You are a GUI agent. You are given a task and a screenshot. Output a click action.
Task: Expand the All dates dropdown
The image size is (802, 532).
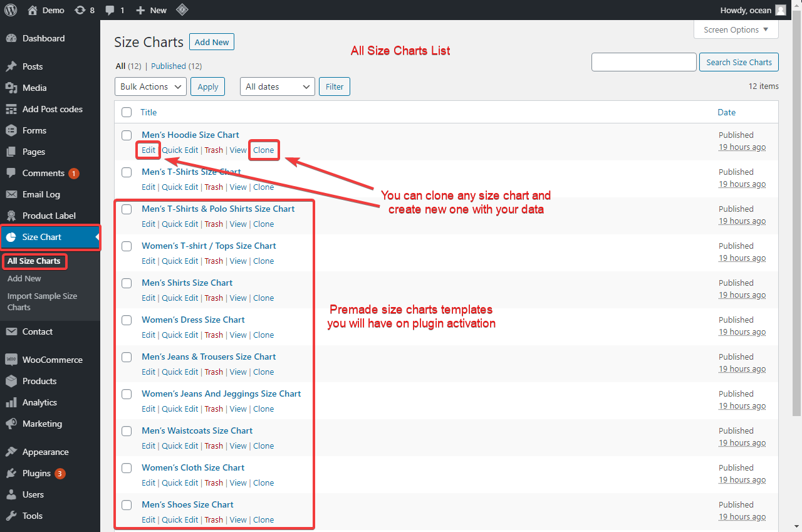pyautogui.click(x=277, y=86)
